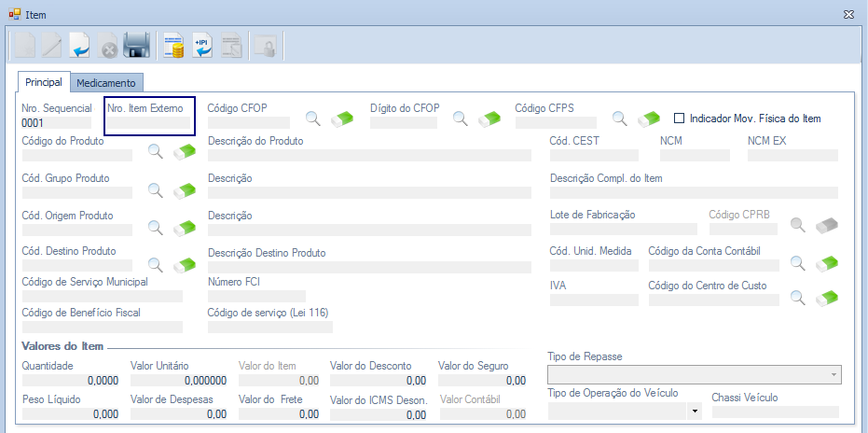Click the Valor do Seguro field
Image resolution: width=868 pixels, height=433 pixels.
483,381
